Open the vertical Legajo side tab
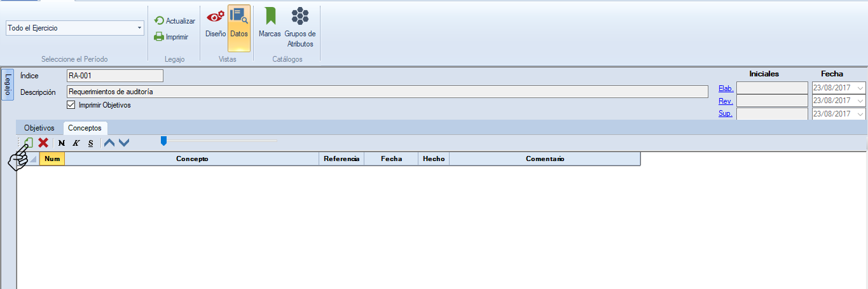The width and height of the screenshot is (868, 289). click(x=8, y=85)
